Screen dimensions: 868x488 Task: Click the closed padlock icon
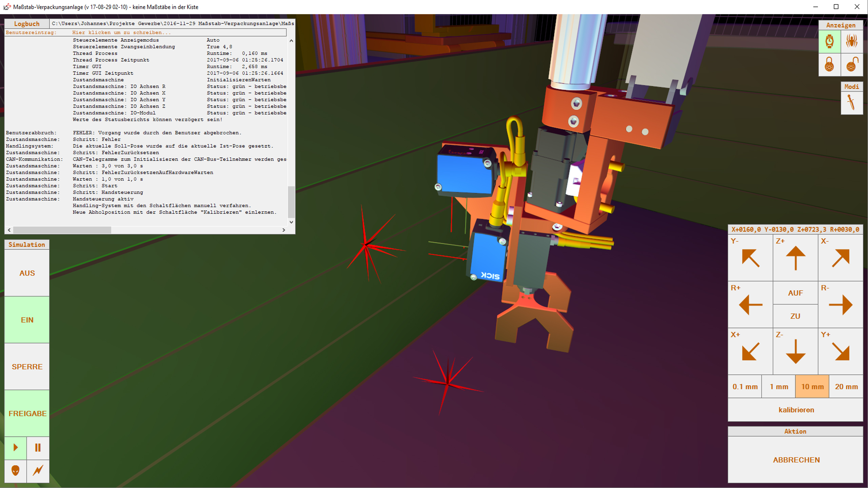coord(829,64)
